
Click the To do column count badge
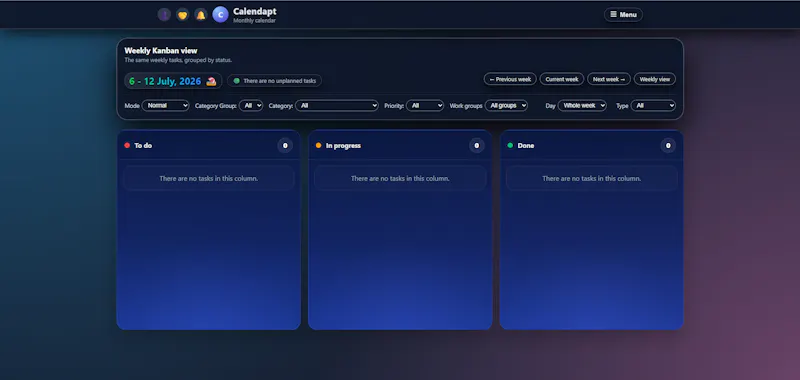tap(285, 145)
